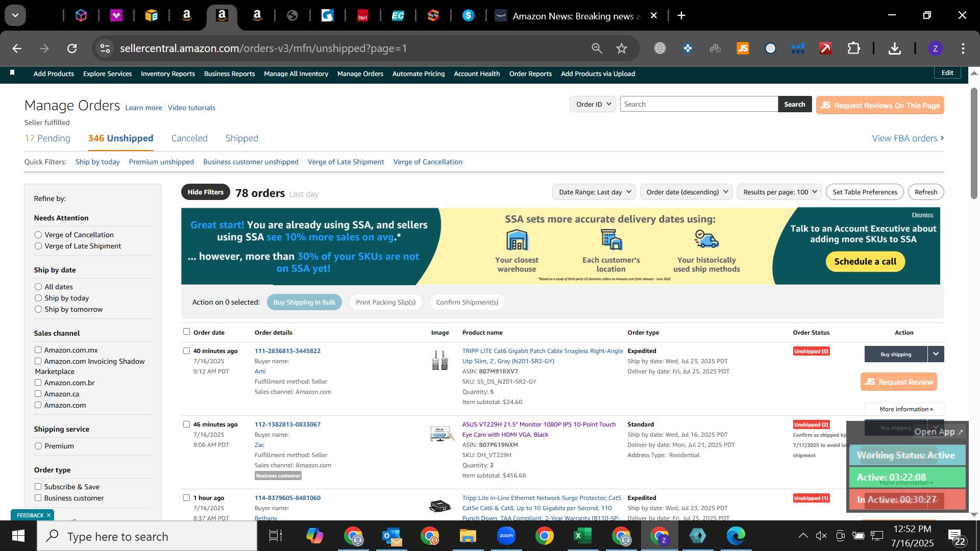Open the Chrome three-dot menu

(x=963, y=48)
